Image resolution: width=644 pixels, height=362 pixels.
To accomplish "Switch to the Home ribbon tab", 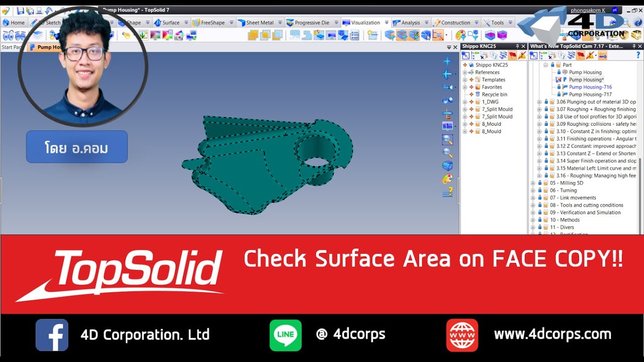I will (x=14, y=23).
